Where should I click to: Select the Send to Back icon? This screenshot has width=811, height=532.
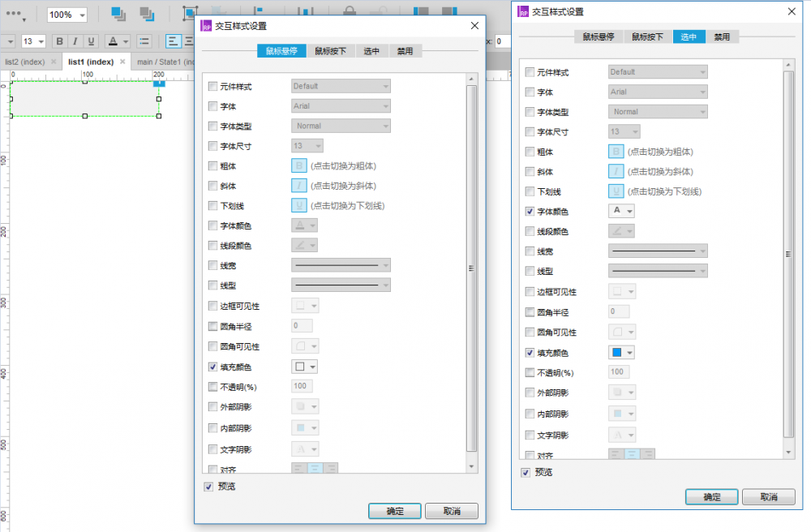click(146, 13)
